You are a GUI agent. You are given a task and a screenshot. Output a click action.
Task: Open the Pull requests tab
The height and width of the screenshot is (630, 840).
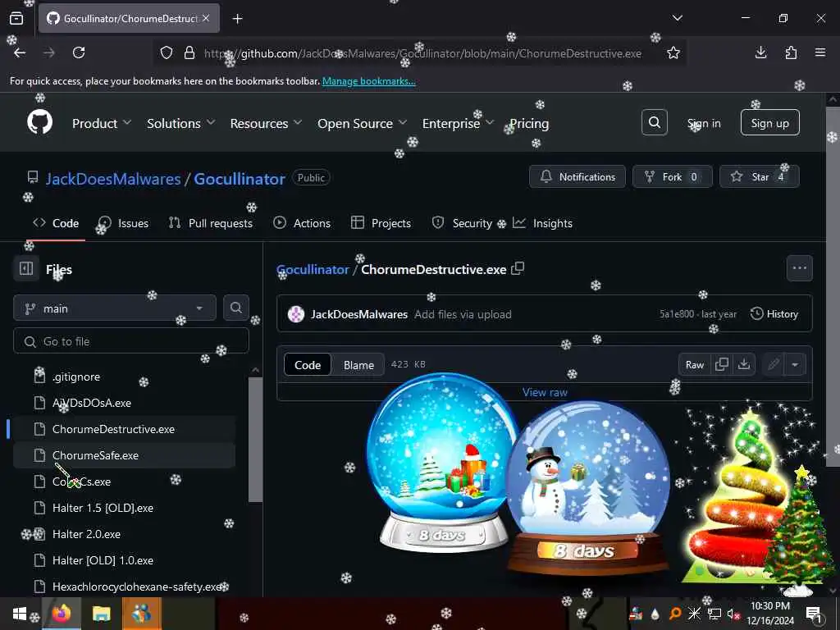click(x=211, y=223)
